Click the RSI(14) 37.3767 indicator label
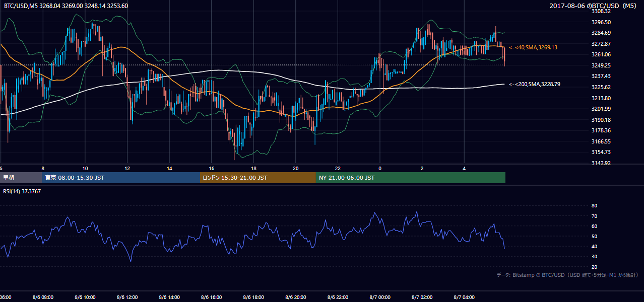Image resolution: width=644 pixels, height=302 pixels. [x=22, y=191]
